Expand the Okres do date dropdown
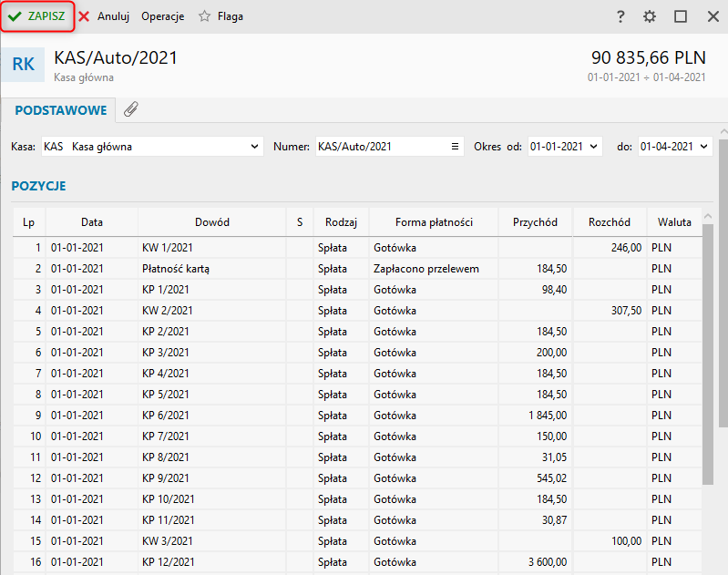Image resolution: width=728 pixels, height=575 pixels. (x=704, y=147)
